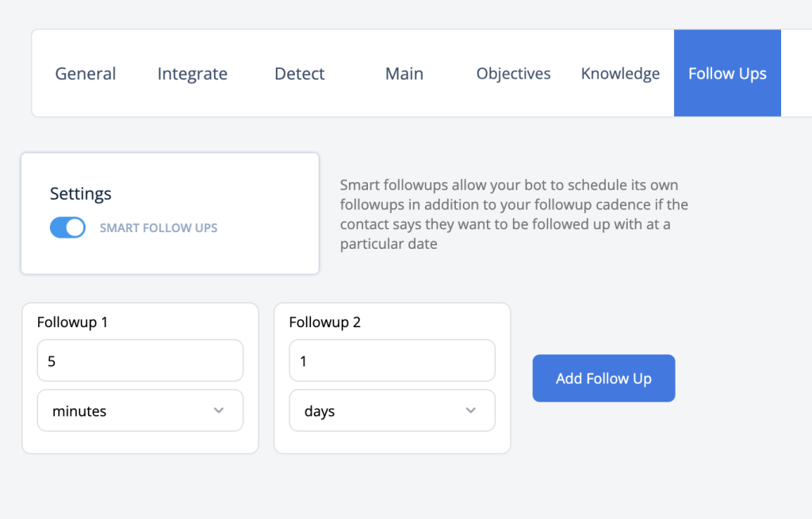Image resolution: width=812 pixels, height=519 pixels.
Task: Click the Settings heading in the card
Action: pos(80,193)
